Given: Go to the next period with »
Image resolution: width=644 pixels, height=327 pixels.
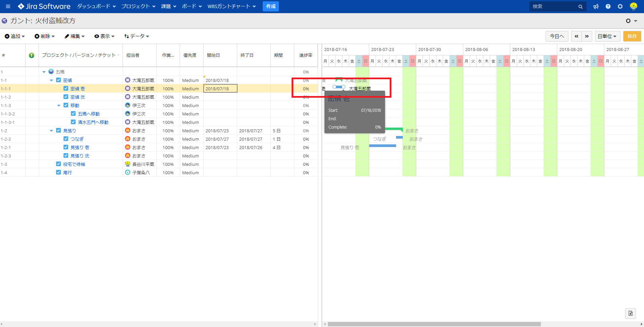Looking at the screenshot, I should tap(587, 36).
